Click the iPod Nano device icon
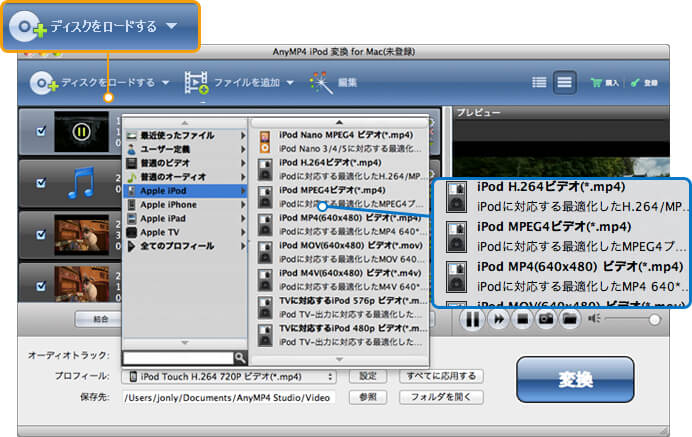The image size is (692, 437). pos(265,142)
